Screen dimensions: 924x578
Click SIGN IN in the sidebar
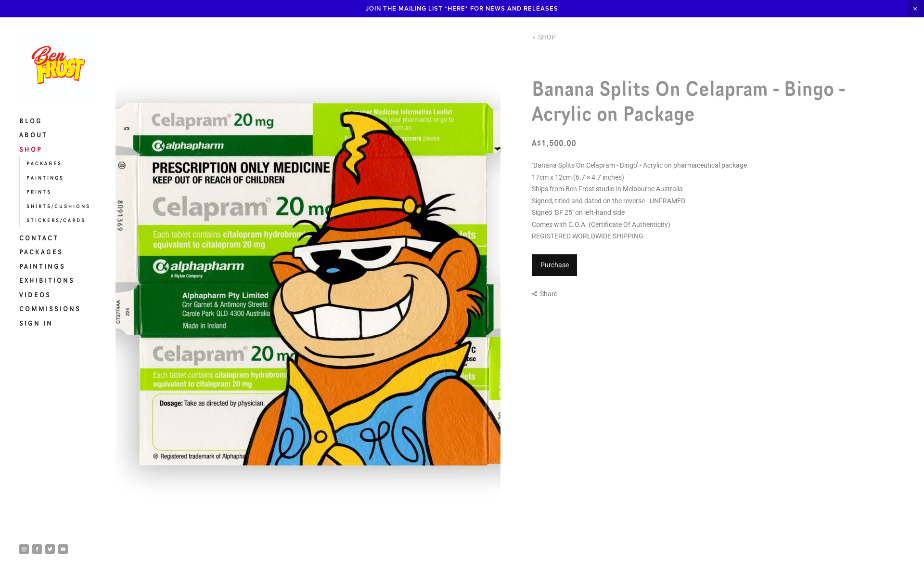(x=36, y=323)
